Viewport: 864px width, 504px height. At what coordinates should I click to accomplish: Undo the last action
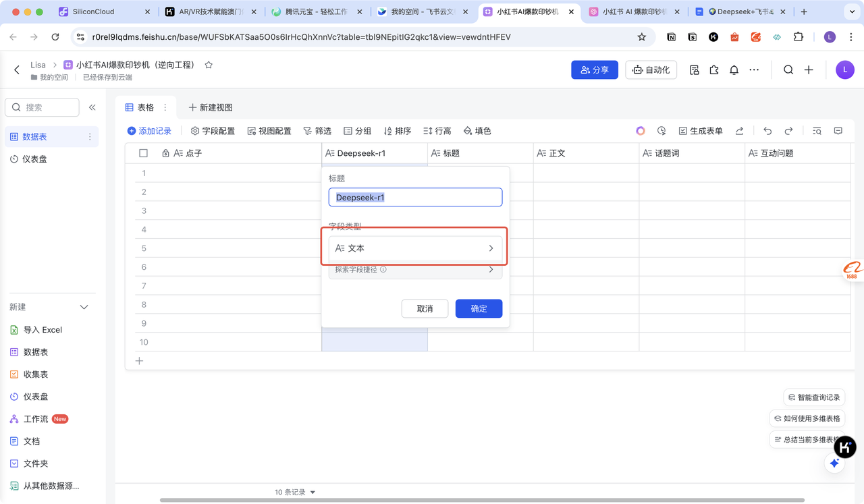(x=767, y=131)
